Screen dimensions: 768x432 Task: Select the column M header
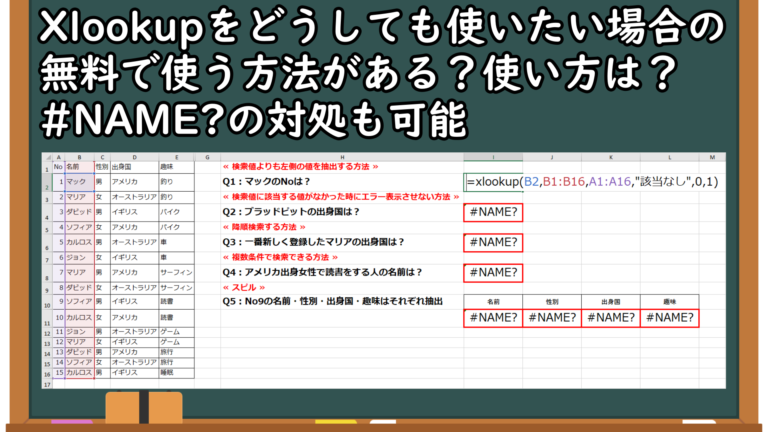click(x=711, y=158)
